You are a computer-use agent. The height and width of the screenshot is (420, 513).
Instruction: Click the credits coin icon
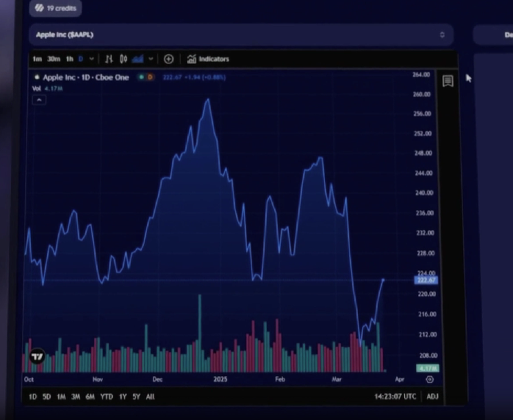40,8
